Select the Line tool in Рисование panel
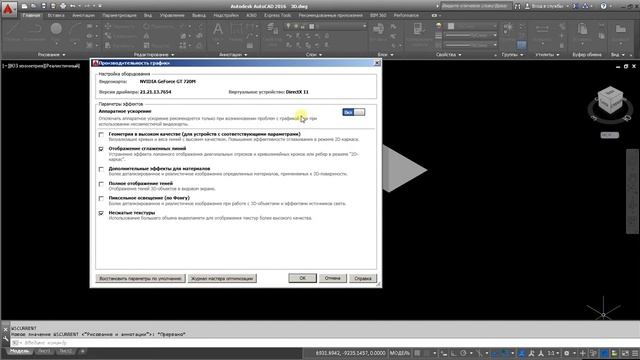Viewport: 640px width, 360px height. point(14,30)
